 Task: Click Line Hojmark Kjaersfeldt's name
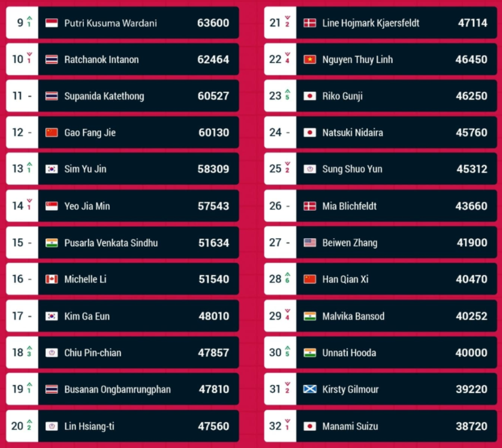(371, 23)
